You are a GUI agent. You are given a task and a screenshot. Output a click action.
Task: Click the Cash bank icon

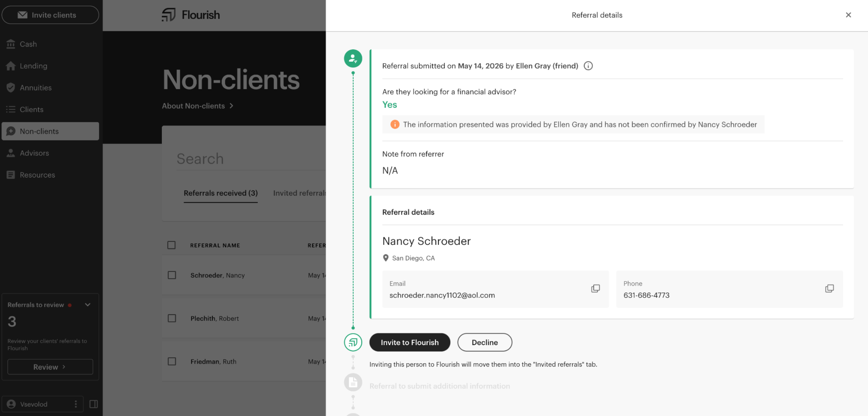pyautogui.click(x=11, y=44)
